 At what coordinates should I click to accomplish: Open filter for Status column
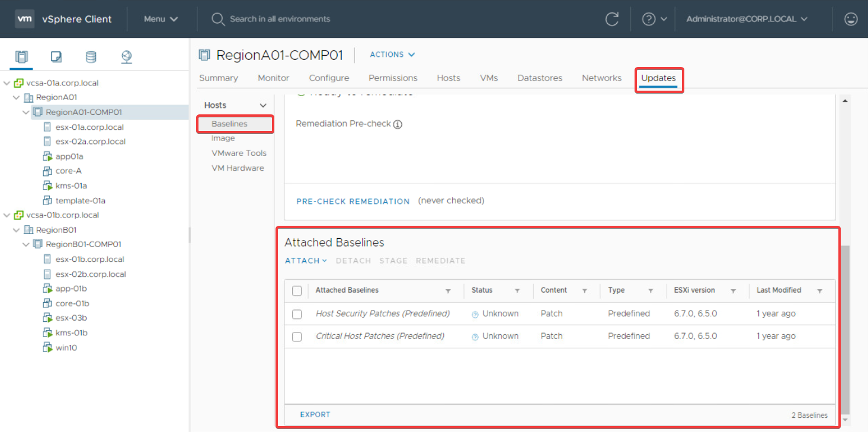coord(517,291)
